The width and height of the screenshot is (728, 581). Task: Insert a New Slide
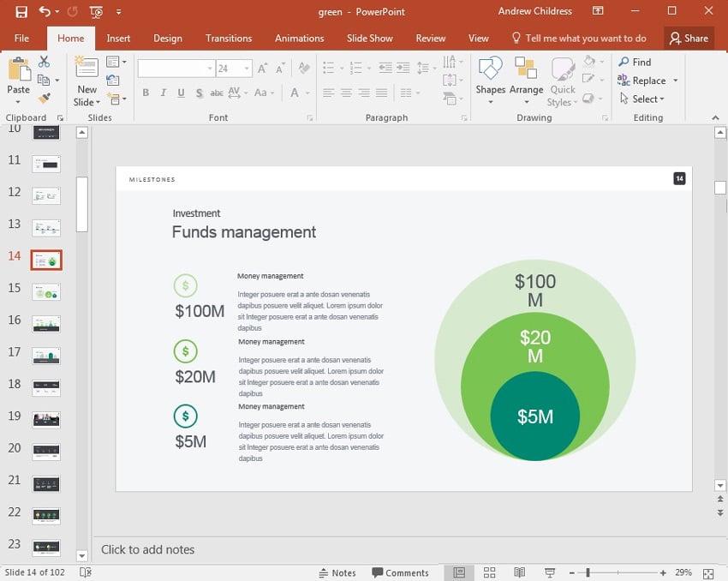pos(87,69)
